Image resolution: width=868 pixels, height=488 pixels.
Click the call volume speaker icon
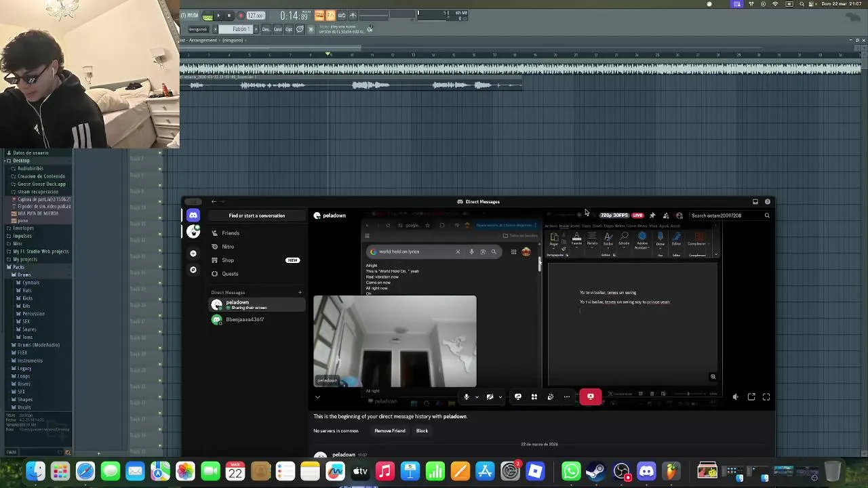pyautogui.click(x=735, y=397)
